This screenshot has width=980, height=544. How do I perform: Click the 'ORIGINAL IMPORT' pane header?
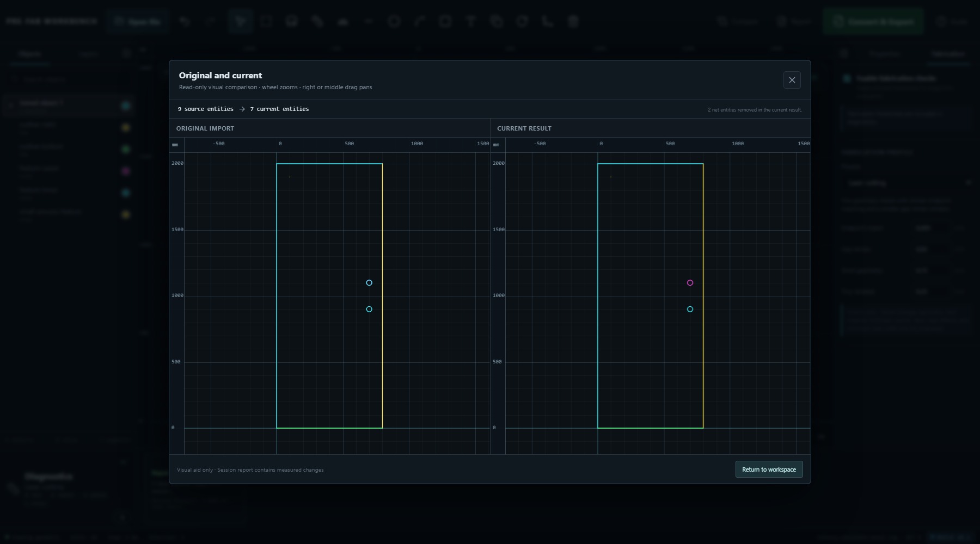click(205, 128)
